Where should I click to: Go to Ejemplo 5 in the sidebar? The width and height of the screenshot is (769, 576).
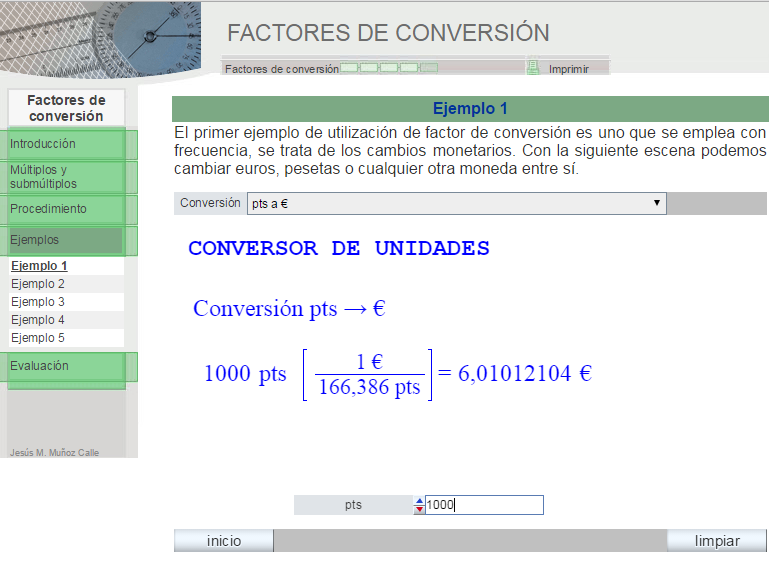click(x=38, y=338)
